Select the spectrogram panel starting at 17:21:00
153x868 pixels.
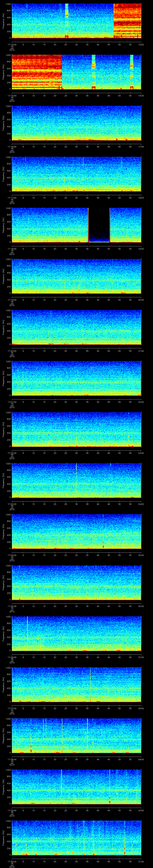76,378
